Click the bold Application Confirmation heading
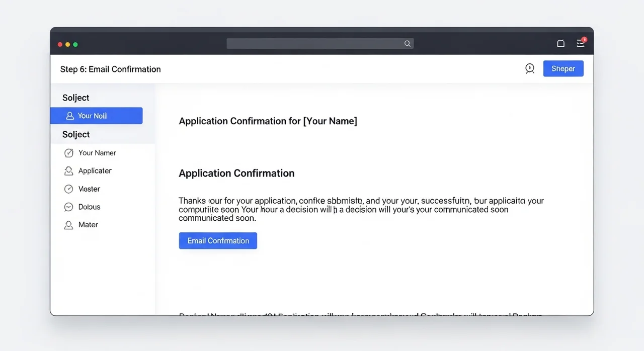The width and height of the screenshot is (644, 351). (236, 173)
